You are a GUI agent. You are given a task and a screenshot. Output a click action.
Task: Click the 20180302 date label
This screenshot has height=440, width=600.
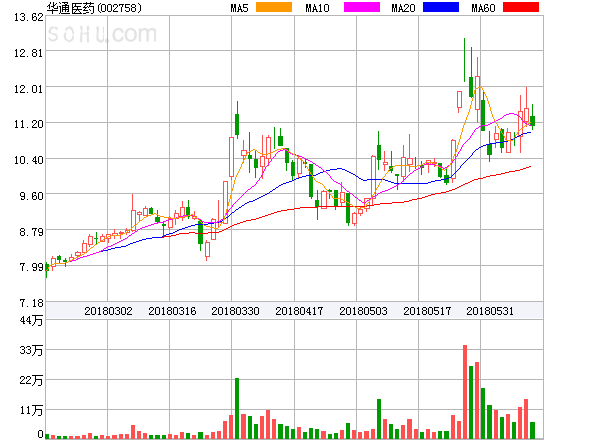tap(108, 311)
